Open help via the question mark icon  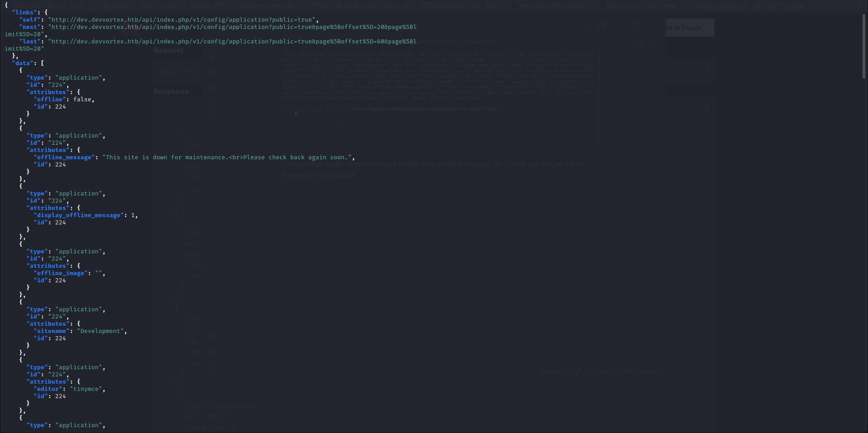[212, 352]
